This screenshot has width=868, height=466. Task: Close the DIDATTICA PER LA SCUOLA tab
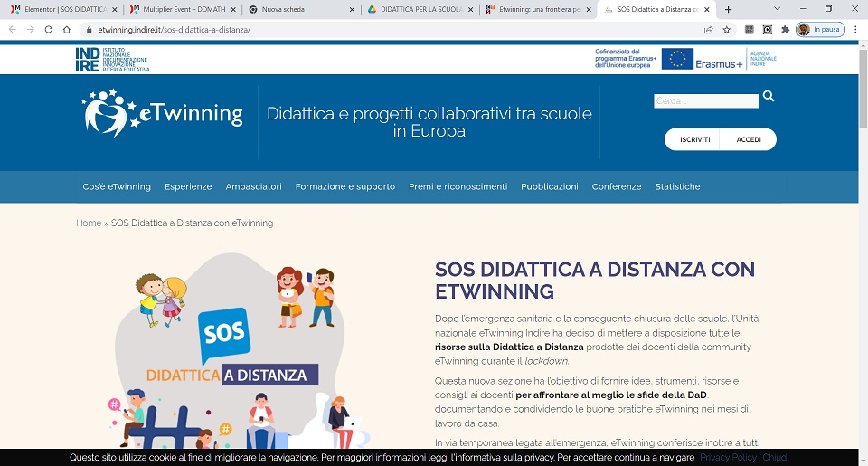point(470,9)
